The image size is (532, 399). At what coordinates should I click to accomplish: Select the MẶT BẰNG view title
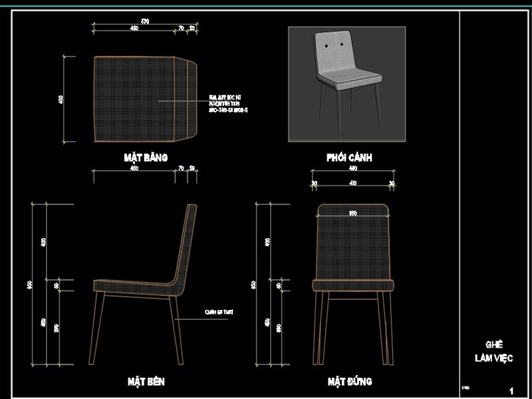[x=146, y=158]
